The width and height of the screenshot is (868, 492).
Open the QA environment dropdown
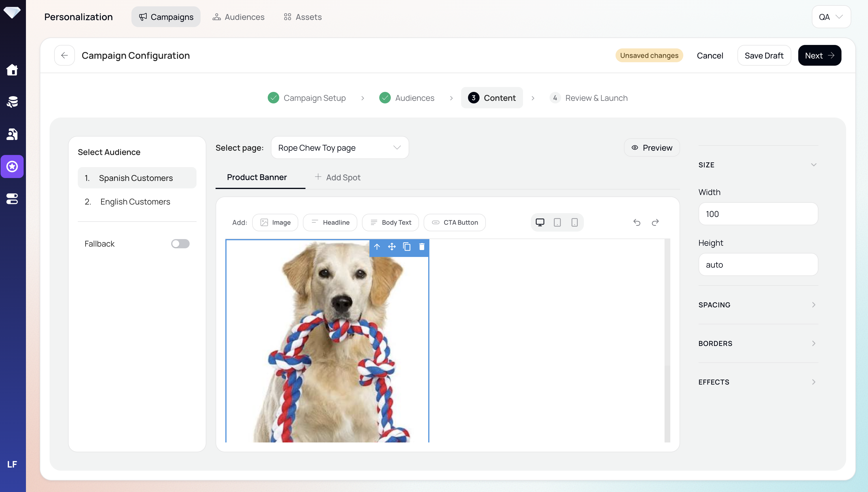click(831, 17)
